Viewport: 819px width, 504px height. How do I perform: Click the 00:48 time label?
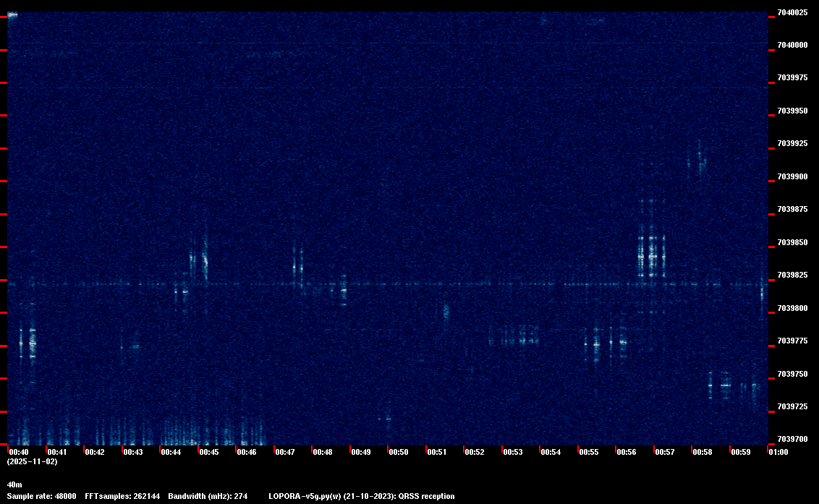(x=322, y=452)
